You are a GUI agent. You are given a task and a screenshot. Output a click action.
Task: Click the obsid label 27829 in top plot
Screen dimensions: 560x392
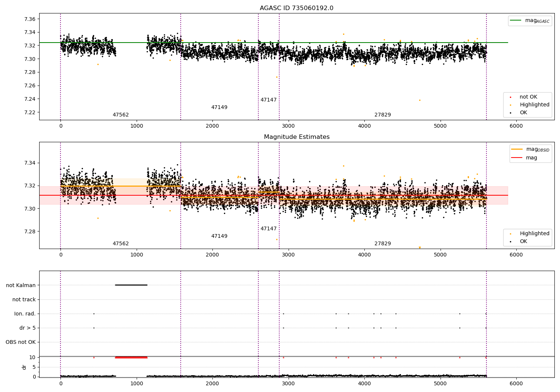383,115
